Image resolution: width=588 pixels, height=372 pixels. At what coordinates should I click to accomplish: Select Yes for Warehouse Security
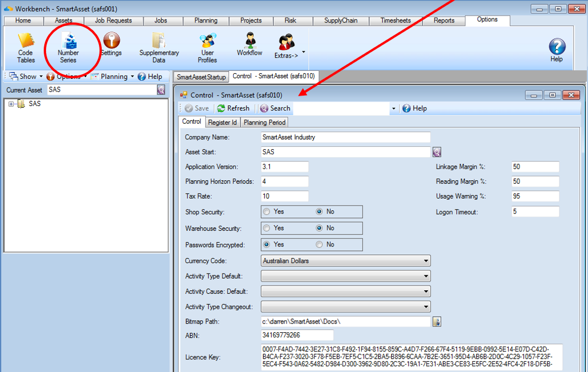(x=266, y=228)
